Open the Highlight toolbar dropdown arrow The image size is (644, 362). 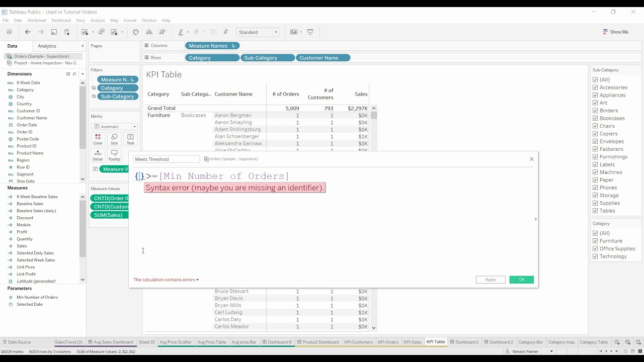188,32
